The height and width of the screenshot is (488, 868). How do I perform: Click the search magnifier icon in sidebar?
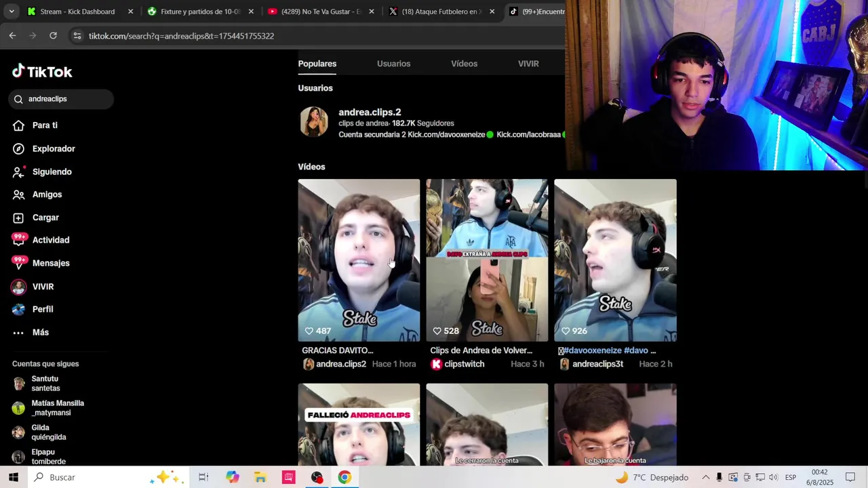click(18, 99)
